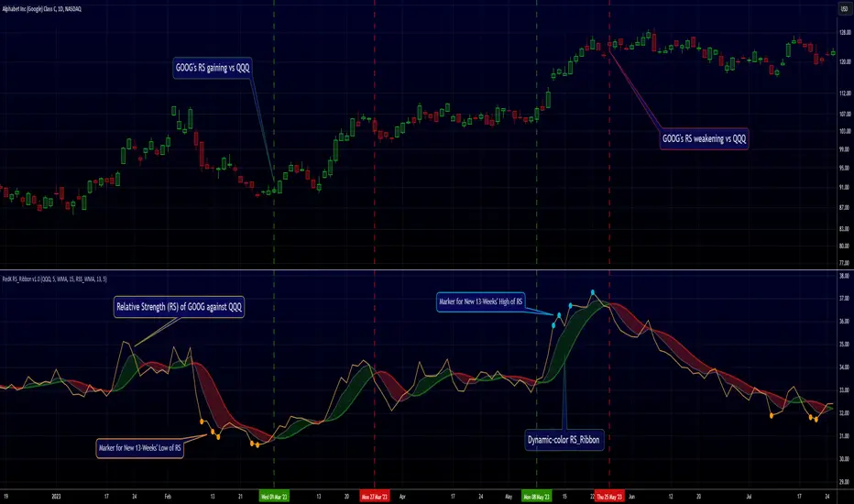The image size is (854, 504).
Task: Click the red 'Thu 25 May '23' date marker
Action: [609, 497]
